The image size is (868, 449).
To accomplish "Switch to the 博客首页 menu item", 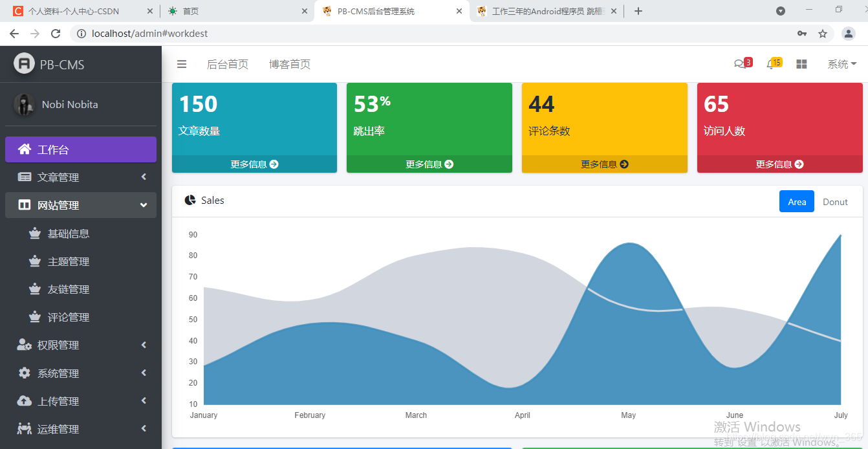I will [289, 64].
